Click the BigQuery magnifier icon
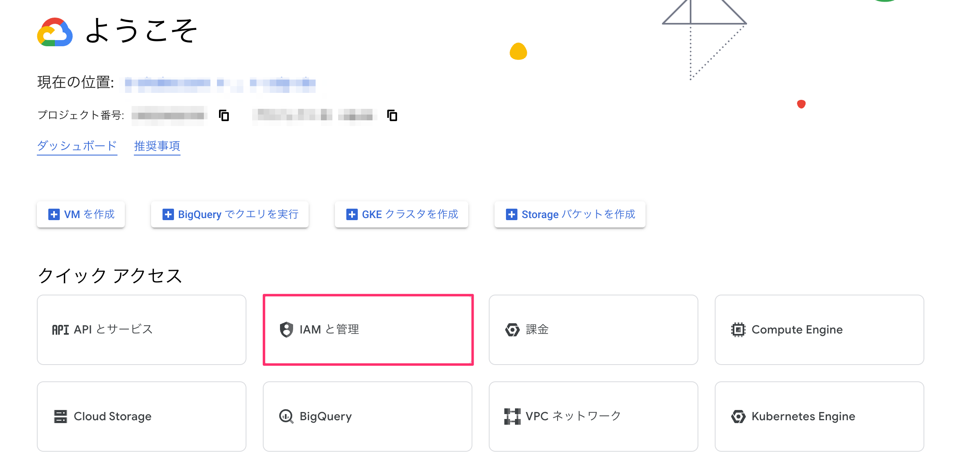Screen dimensions: 980x464 coord(286,417)
